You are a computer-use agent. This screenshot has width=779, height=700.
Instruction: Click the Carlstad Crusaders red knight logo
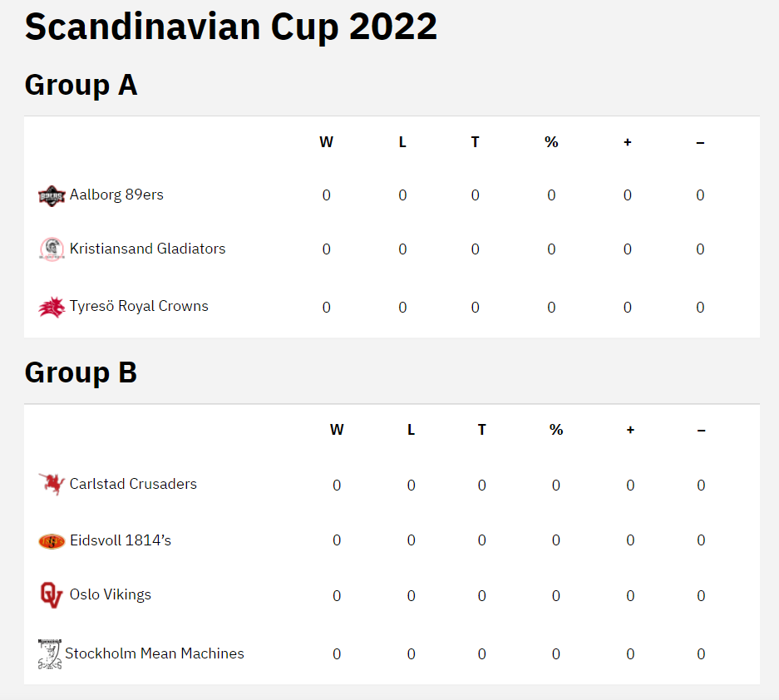pos(52,484)
